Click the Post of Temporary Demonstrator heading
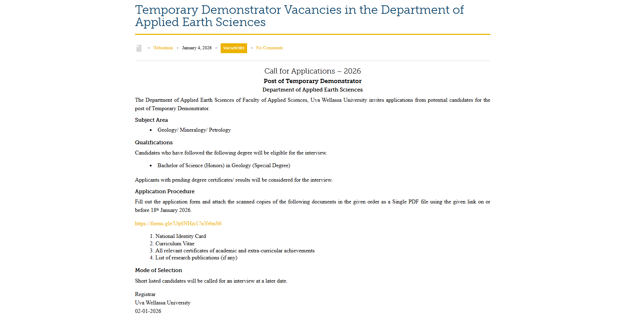 312,81
